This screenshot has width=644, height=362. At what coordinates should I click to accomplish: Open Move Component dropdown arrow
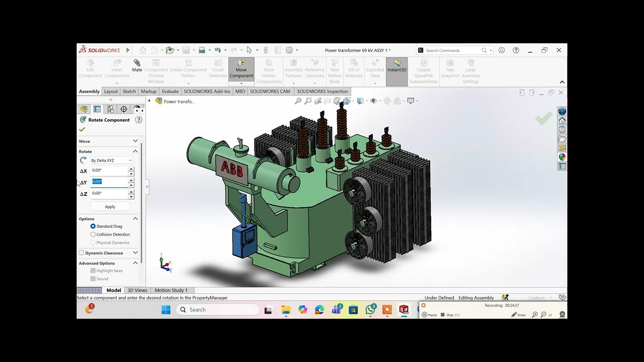241,83
